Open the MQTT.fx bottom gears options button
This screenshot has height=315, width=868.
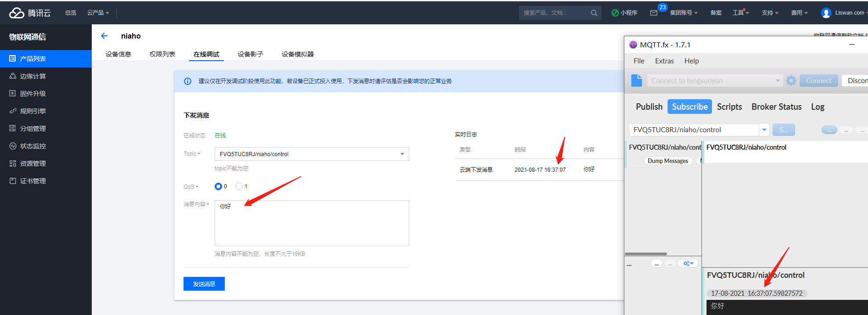688,264
